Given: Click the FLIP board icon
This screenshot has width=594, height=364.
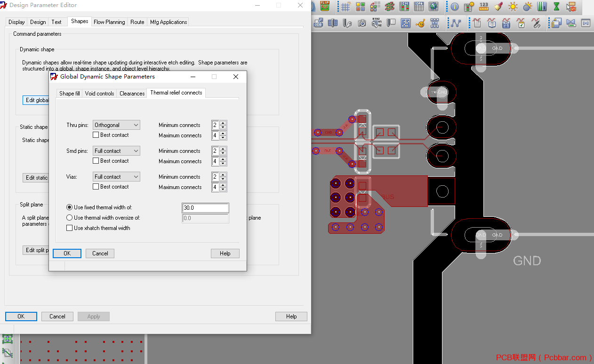Looking at the screenshot, I should tap(325, 6).
